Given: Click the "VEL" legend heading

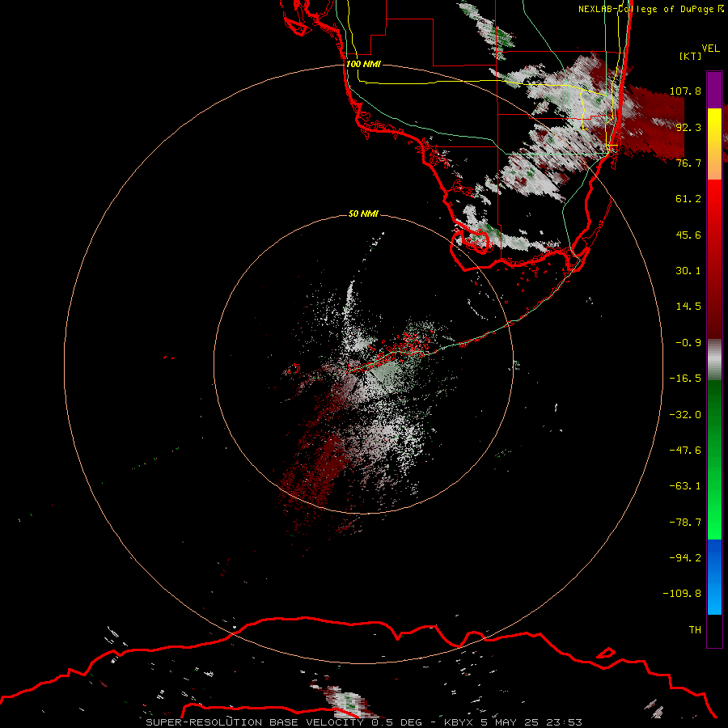Looking at the screenshot, I should pyautogui.click(x=710, y=49).
